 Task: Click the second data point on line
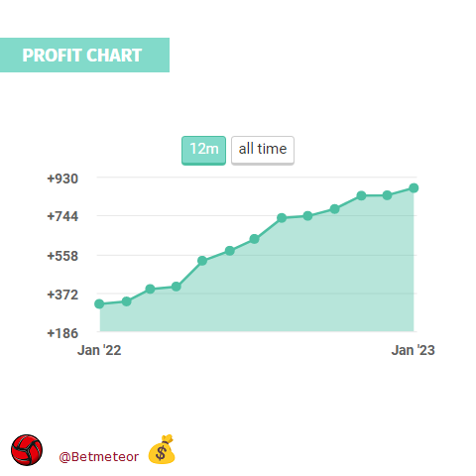click(x=127, y=301)
